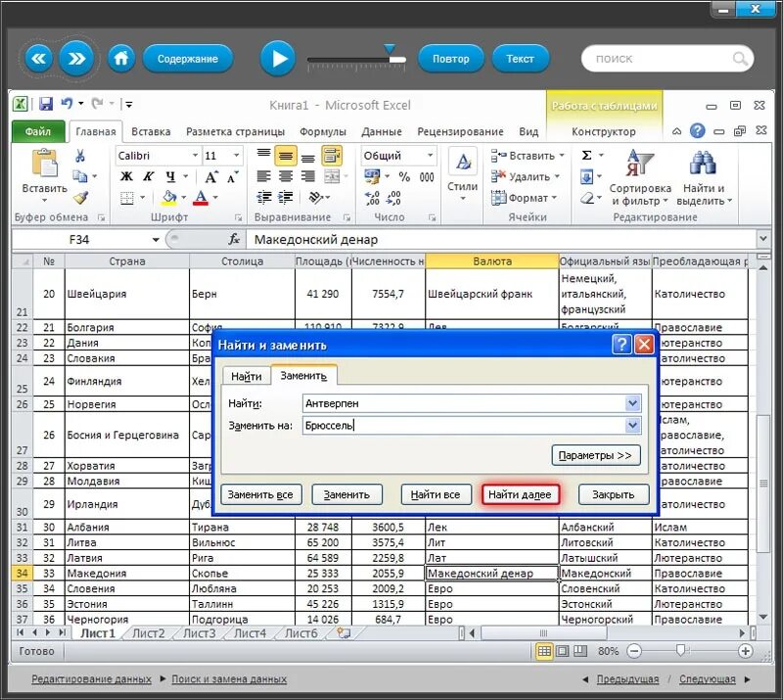The image size is (783, 700).
Task: Open the Name Box dropdown arrow
Action: (x=156, y=240)
